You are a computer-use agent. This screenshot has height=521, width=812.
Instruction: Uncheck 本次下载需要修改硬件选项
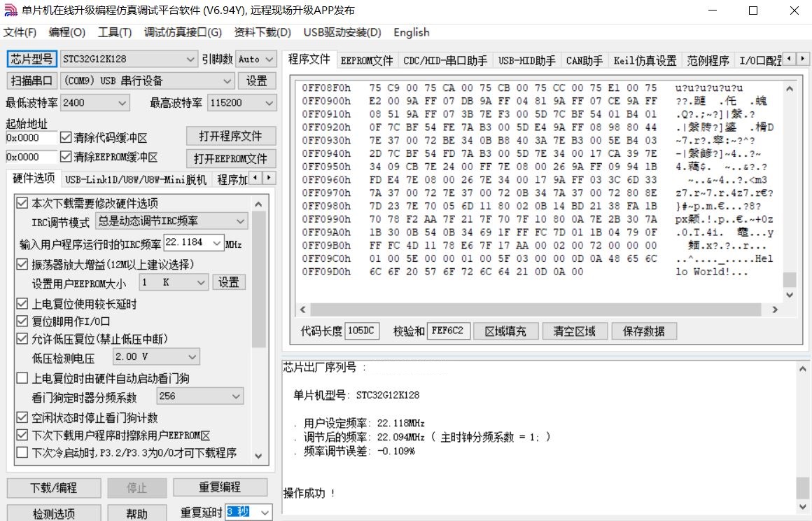point(22,203)
